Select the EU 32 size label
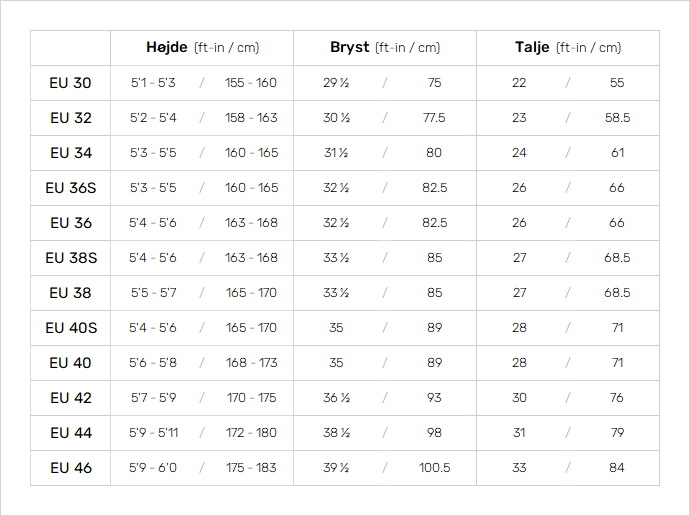 pos(71,118)
